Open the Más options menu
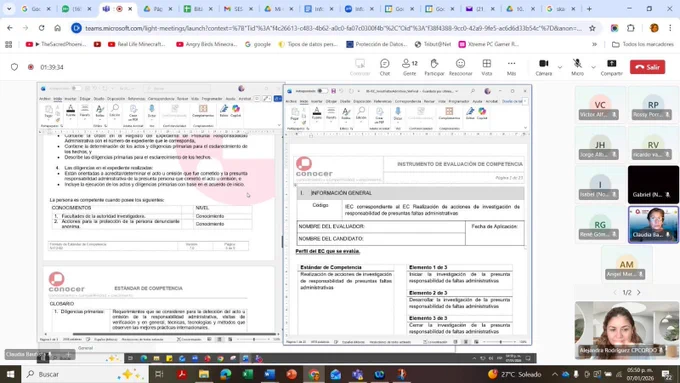Screen dimensions: 680x383 tap(511, 67)
